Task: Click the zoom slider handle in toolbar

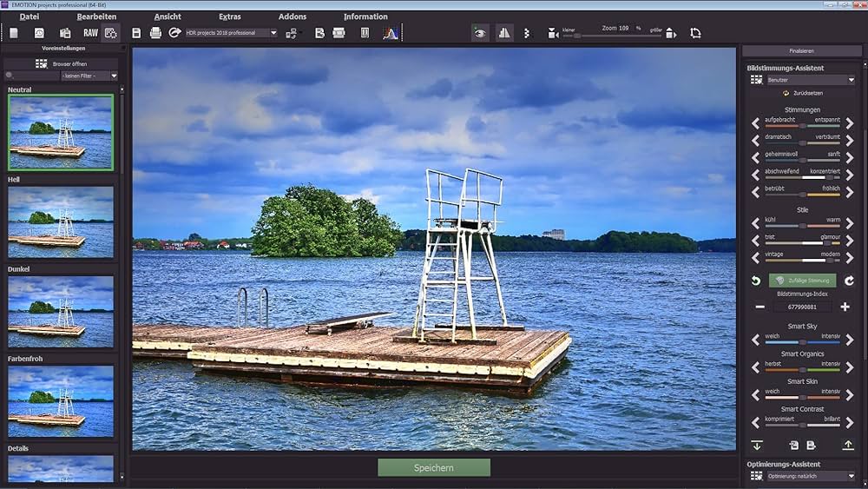Action: (x=577, y=36)
